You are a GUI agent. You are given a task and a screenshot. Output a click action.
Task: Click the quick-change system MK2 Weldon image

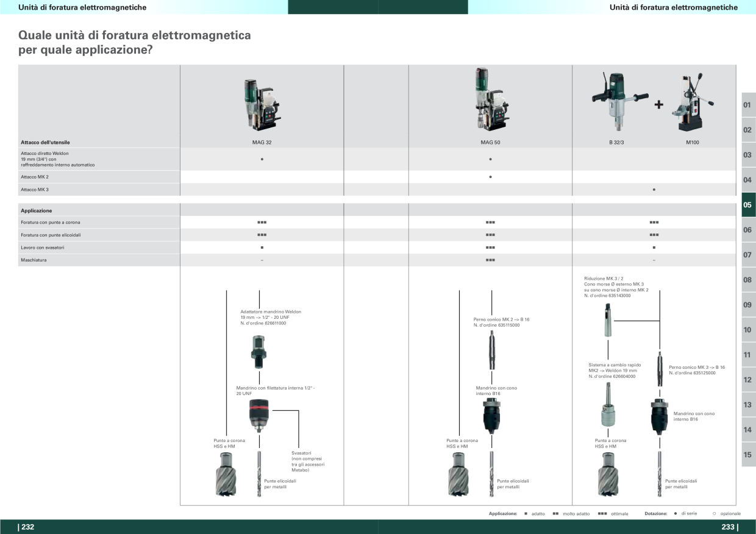(x=608, y=404)
